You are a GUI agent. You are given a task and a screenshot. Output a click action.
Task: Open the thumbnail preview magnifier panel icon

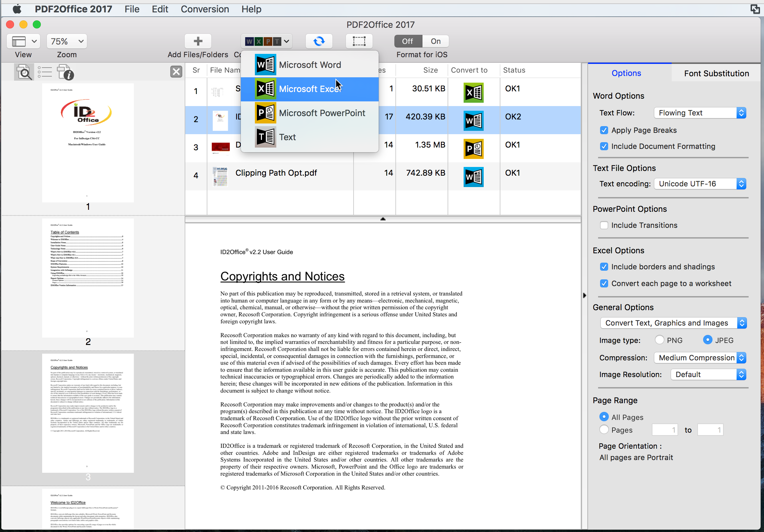(x=24, y=72)
